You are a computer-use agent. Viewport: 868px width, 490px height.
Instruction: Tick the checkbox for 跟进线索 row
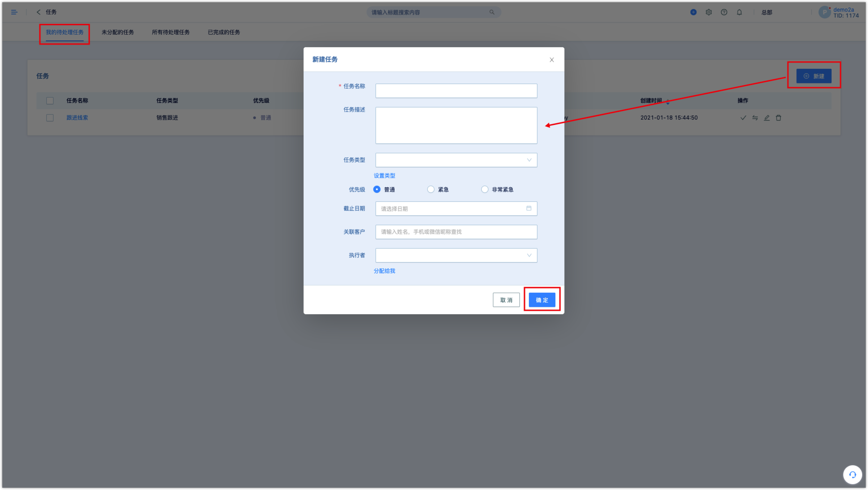(50, 118)
